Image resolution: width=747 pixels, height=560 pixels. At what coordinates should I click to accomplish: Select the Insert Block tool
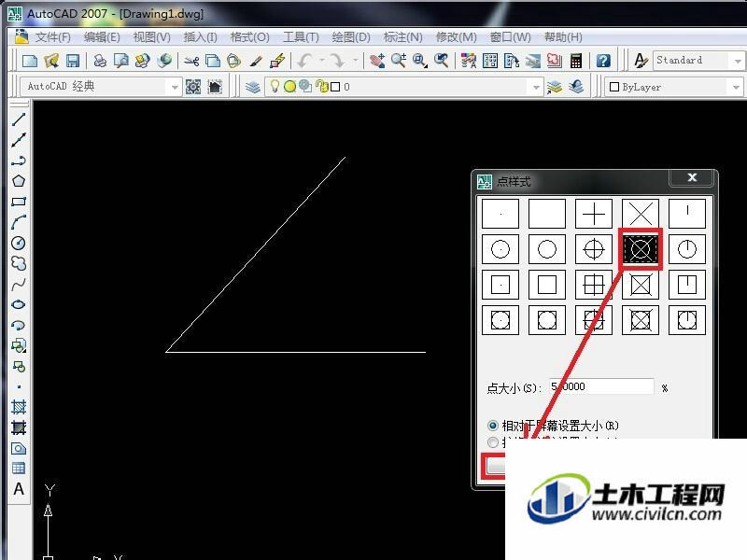[x=18, y=345]
